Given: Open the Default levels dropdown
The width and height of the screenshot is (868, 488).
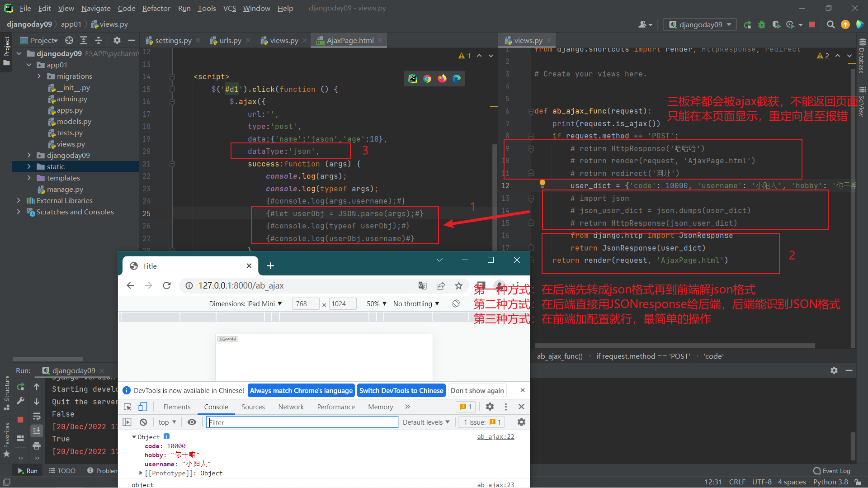Looking at the screenshot, I should 426,422.
